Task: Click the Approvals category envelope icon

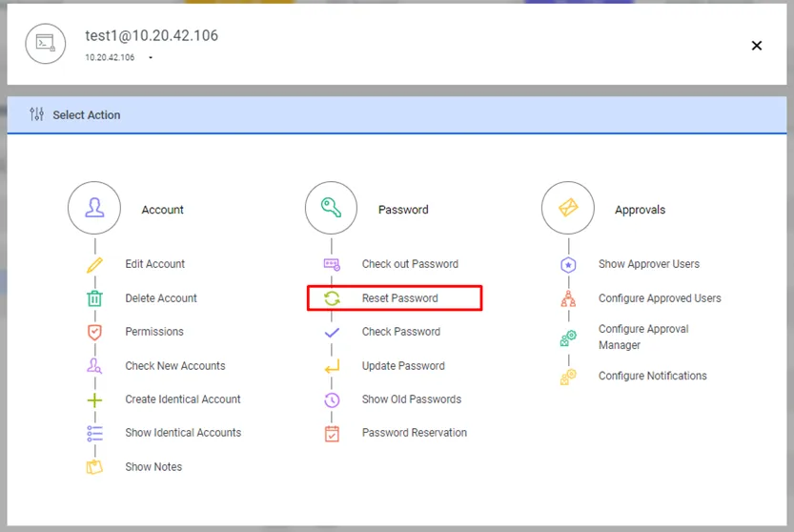Action: 568,208
